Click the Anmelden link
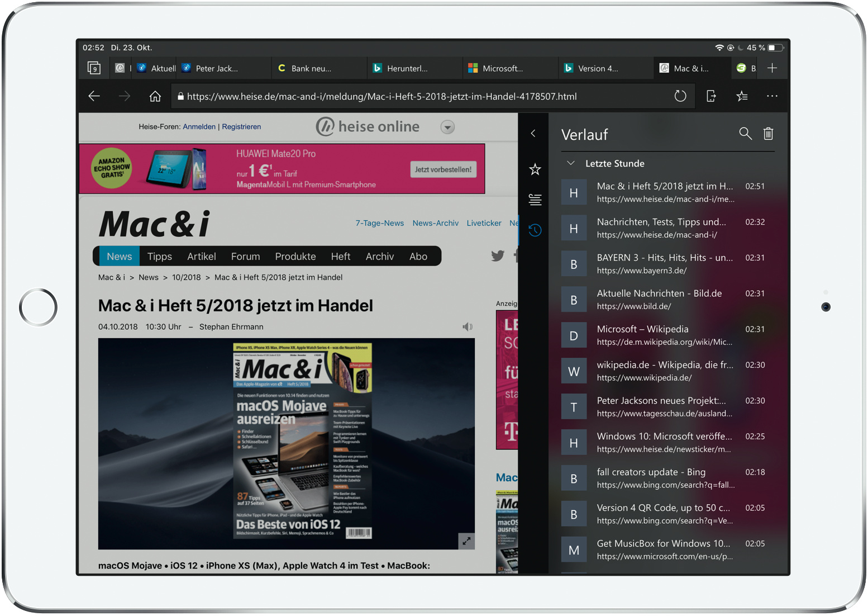Image resolution: width=868 pixels, height=616 pixels. point(199,127)
